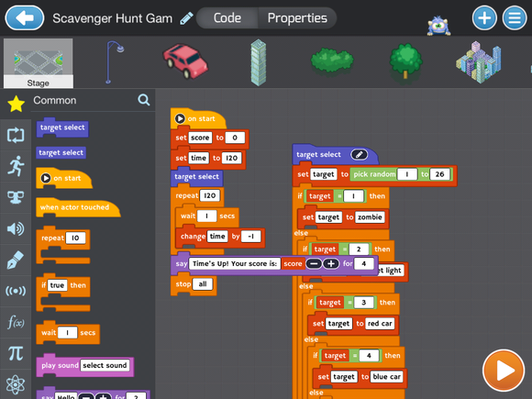Pick the 'on start' palette block
532x399 pixels.
63,178
